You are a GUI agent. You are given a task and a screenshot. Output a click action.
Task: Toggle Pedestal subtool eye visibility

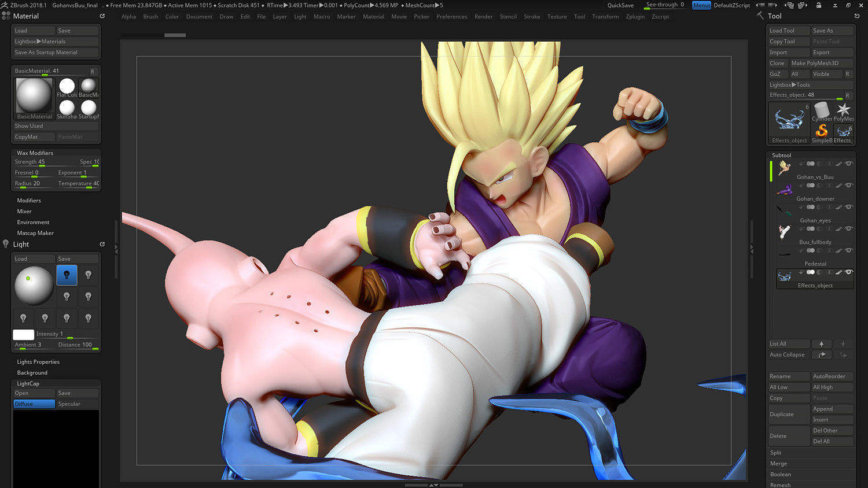click(x=849, y=250)
